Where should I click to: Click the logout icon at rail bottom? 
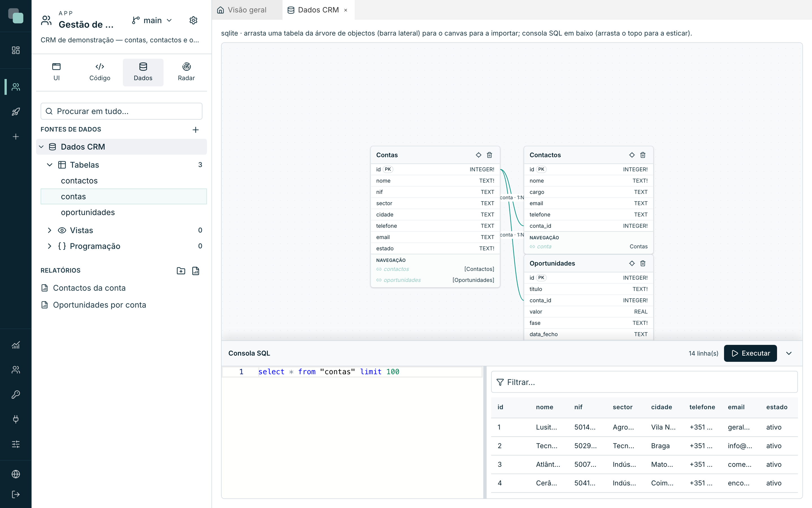(16, 494)
